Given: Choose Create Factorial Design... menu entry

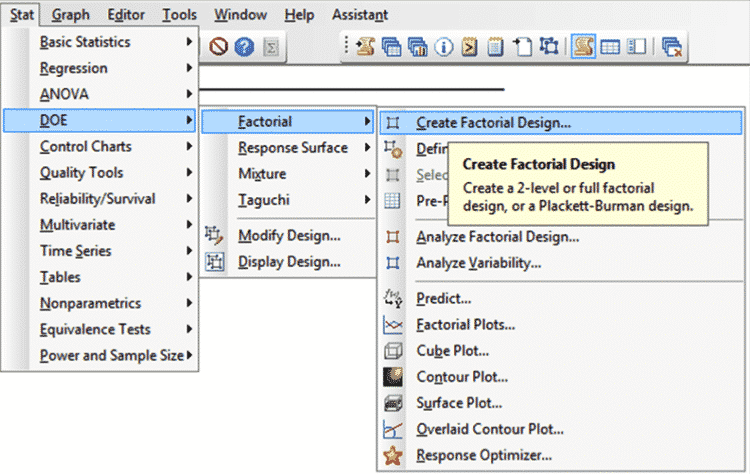Looking at the screenshot, I should point(561,123).
